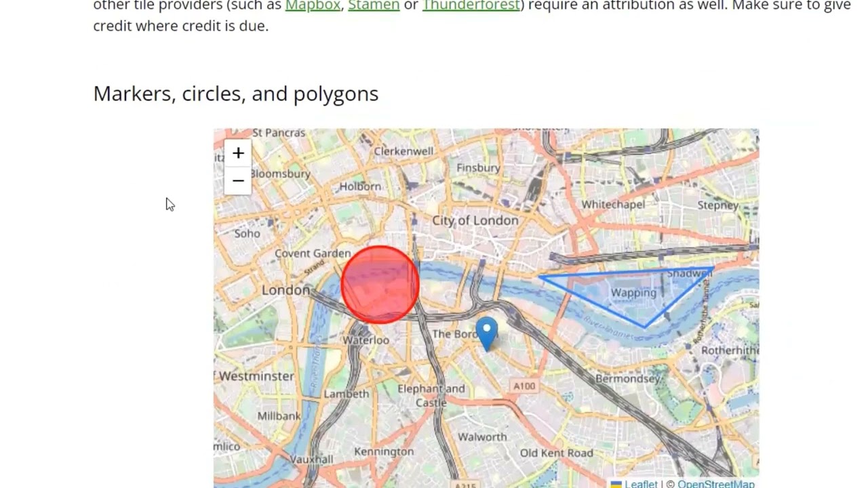The width and height of the screenshot is (868, 488).
Task: Follow the Thunderforest link
Action: point(471,5)
